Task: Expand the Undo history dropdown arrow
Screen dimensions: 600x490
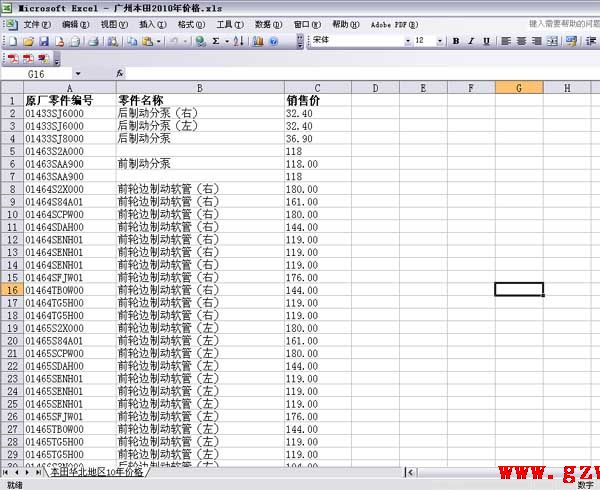Action: (185, 41)
